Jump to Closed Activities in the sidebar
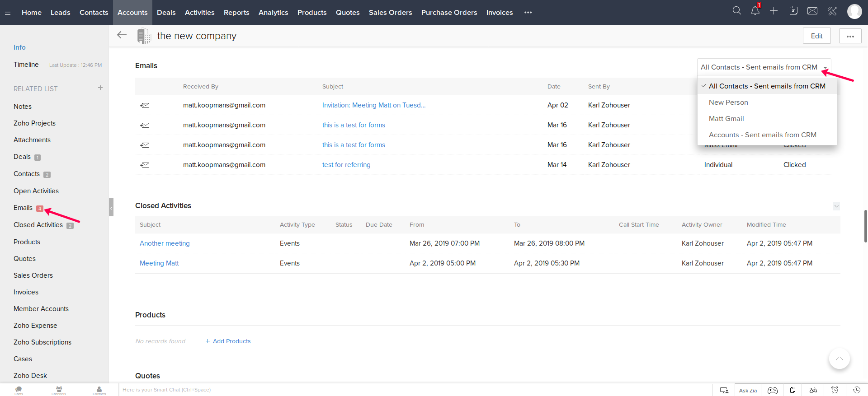The height and width of the screenshot is (396, 868). pos(38,225)
